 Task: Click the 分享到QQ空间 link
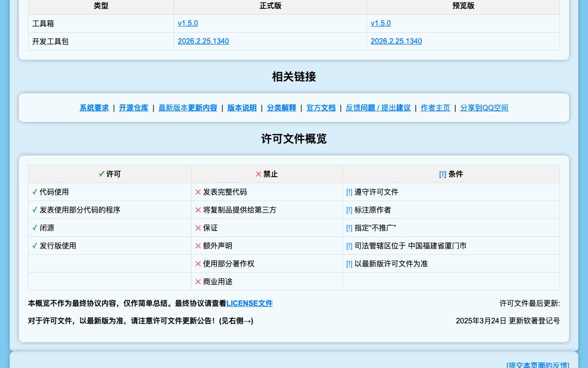[x=484, y=108]
